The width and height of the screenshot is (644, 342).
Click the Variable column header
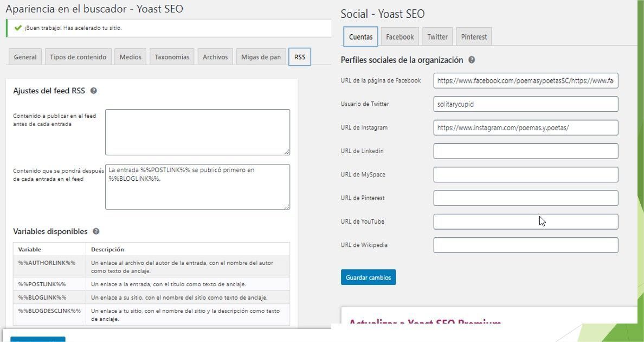50,249
